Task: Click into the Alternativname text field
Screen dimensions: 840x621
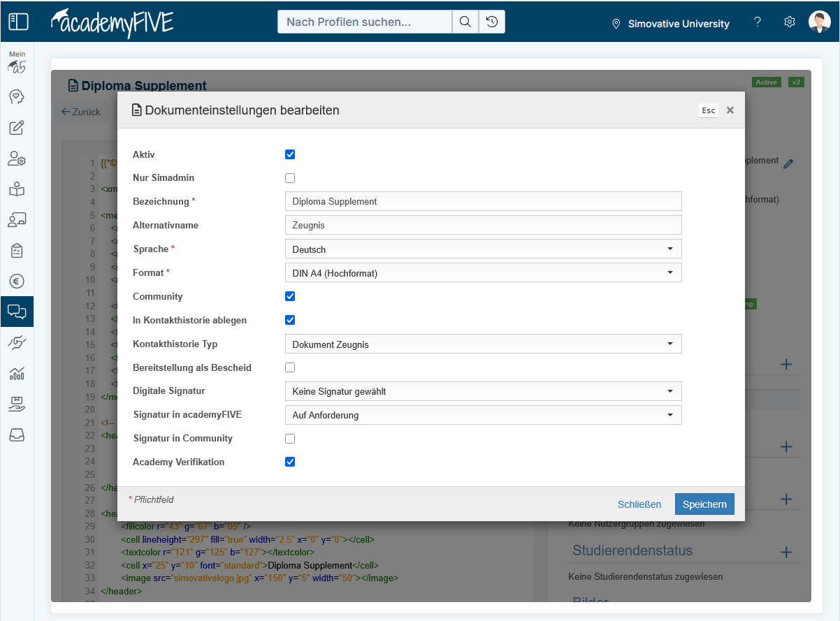Action: coord(483,226)
